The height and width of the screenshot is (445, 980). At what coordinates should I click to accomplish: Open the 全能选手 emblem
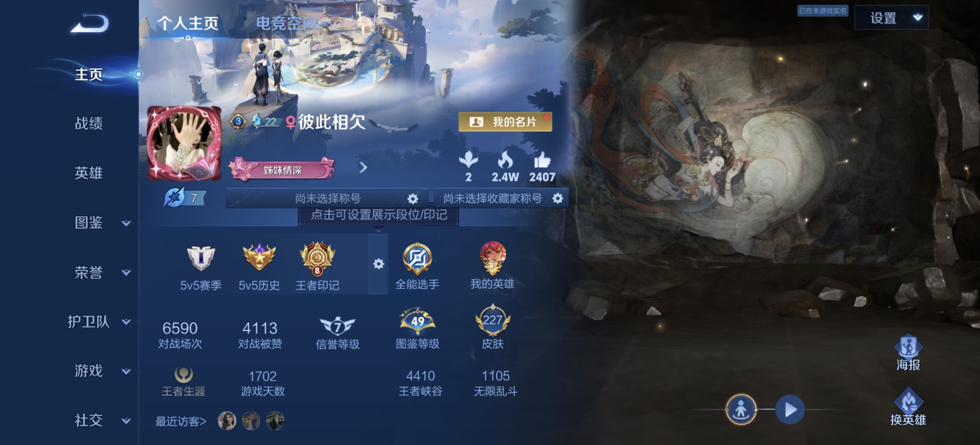(x=417, y=259)
